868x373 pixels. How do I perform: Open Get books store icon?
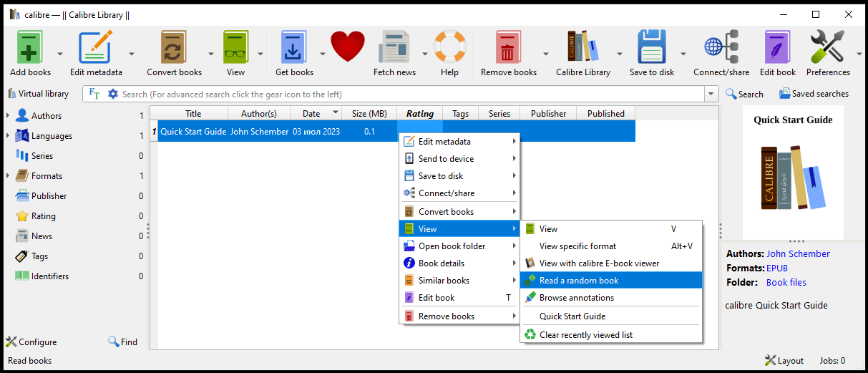tap(294, 48)
